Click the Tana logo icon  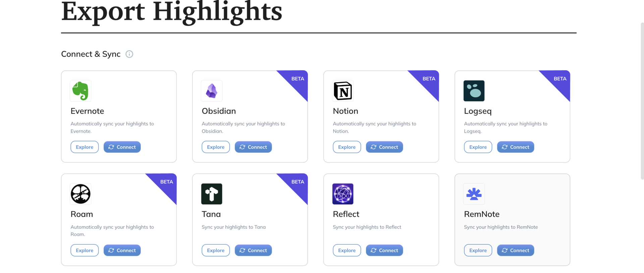212,194
